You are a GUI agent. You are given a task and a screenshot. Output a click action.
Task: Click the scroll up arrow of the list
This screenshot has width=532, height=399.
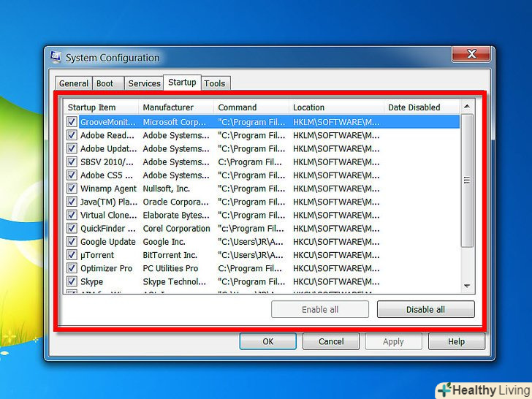pyautogui.click(x=467, y=107)
